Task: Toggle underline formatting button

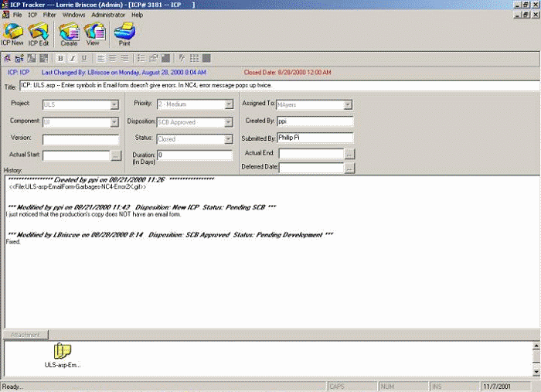Action: point(83,58)
